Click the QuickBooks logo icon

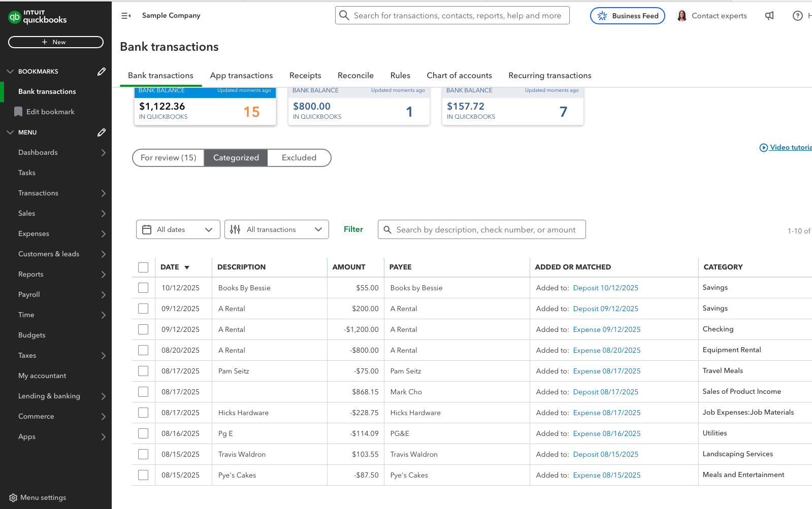(x=14, y=17)
